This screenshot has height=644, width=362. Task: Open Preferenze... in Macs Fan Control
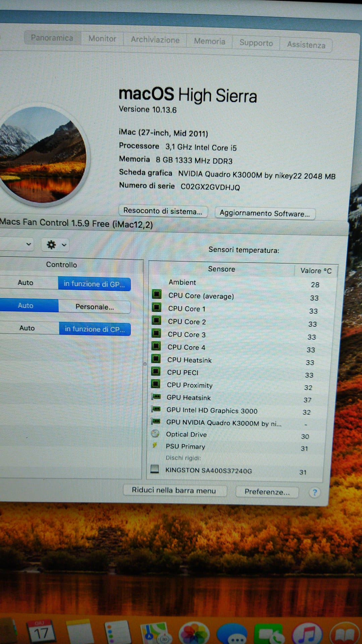click(x=267, y=492)
